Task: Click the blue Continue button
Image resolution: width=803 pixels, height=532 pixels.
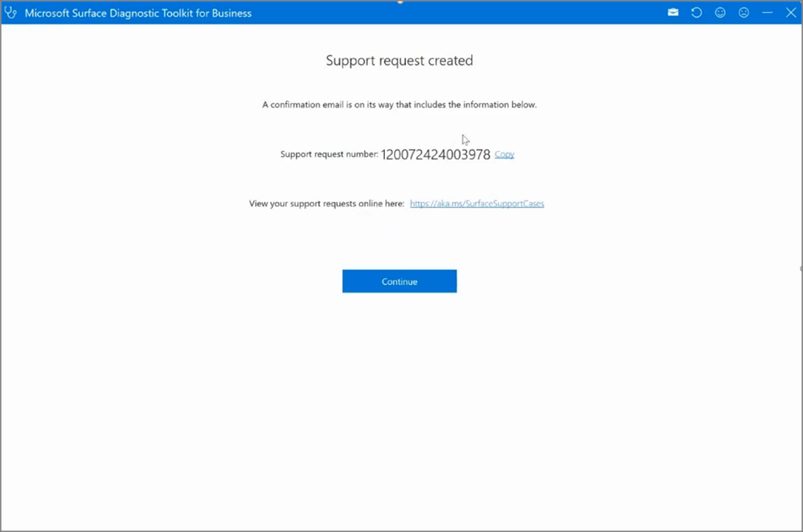Action: [399, 281]
